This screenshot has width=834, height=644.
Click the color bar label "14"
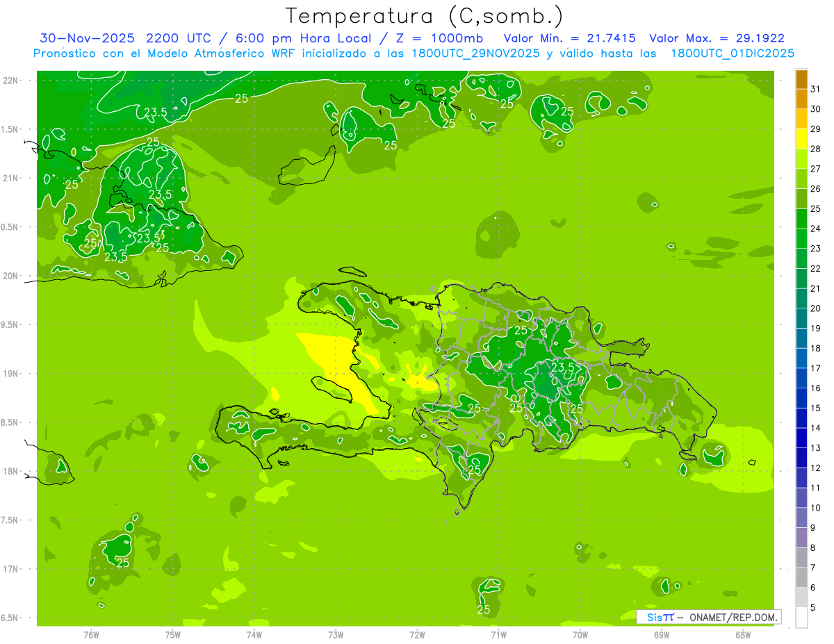click(x=816, y=428)
